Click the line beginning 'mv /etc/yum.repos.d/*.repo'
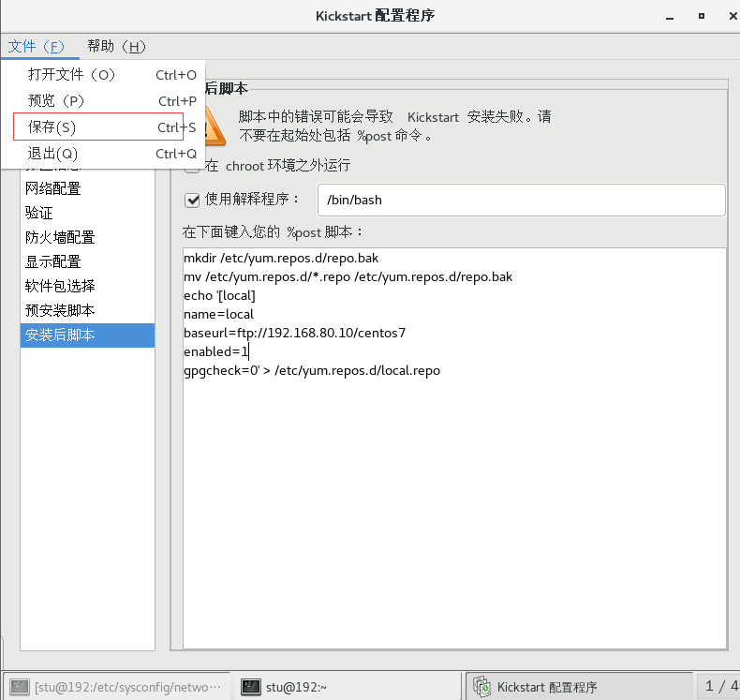 [x=348, y=277]
